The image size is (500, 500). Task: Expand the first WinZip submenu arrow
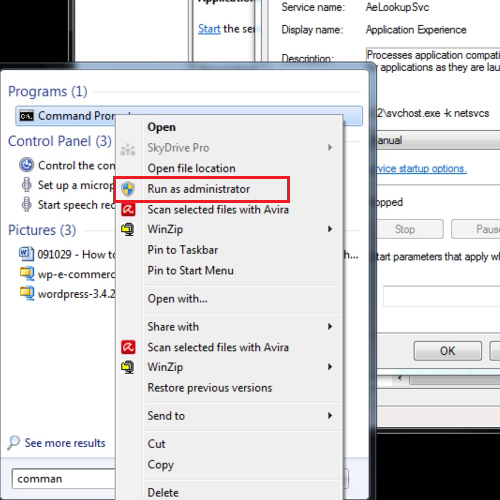330,229
